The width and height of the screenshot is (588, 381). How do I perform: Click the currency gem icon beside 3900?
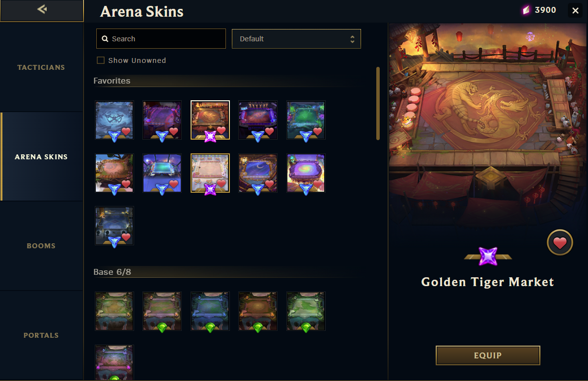[x=527, y=10]
